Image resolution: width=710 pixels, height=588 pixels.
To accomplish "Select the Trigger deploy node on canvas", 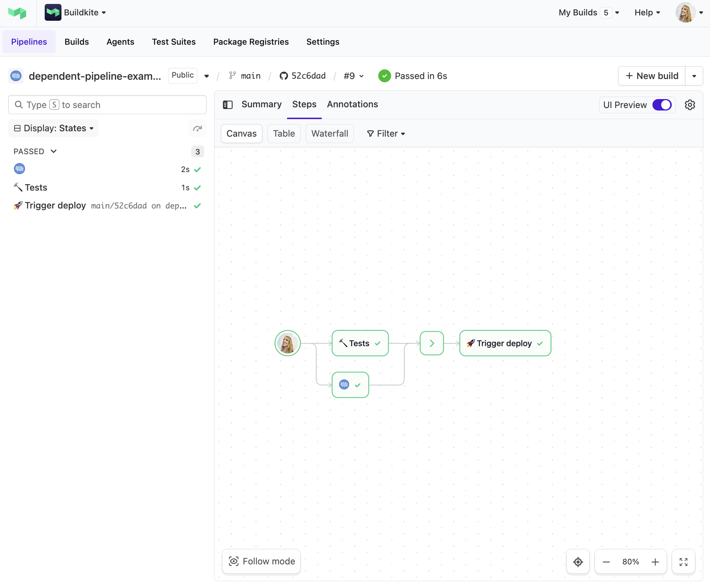I will point(505,343).
